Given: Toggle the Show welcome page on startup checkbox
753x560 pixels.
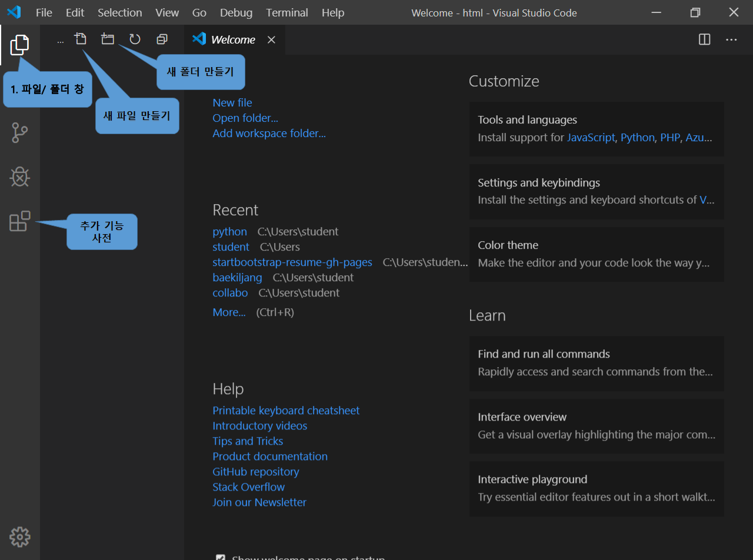Looking at the screenshot, I should click(x=221, y=558).
